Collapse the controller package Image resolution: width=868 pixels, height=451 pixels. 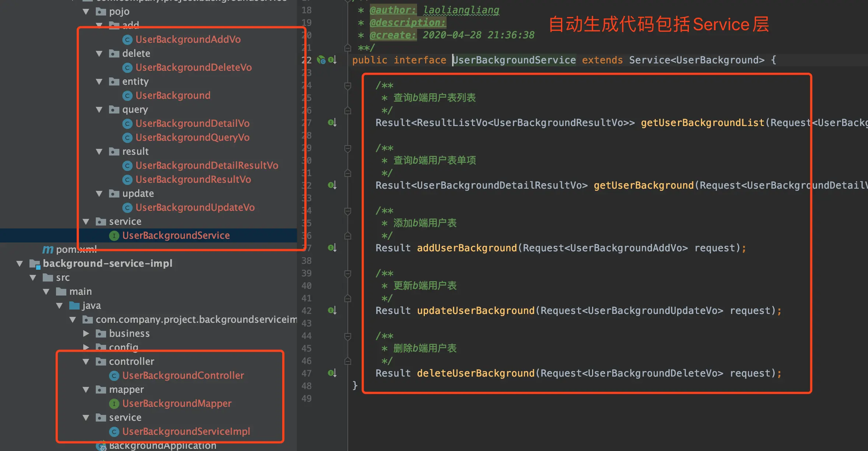(86, 361)
